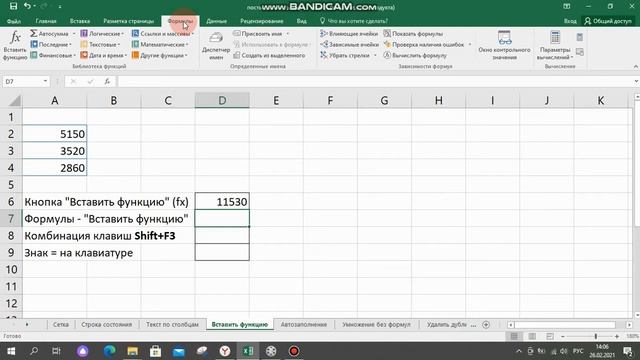Viewport: 640px width, 360px height.
Task: Trace Влияющие ячейки precedents
Action: [349, 33]
